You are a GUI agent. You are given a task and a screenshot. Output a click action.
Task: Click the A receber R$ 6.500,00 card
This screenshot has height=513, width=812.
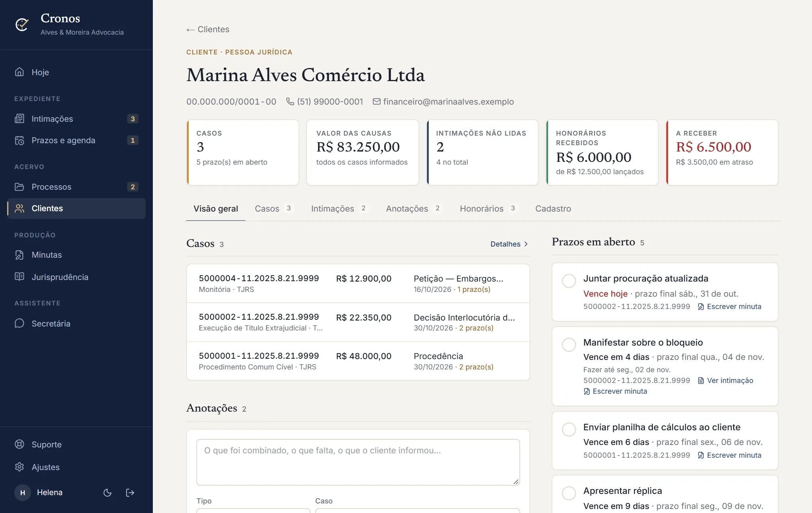click(x=722, y=152)
